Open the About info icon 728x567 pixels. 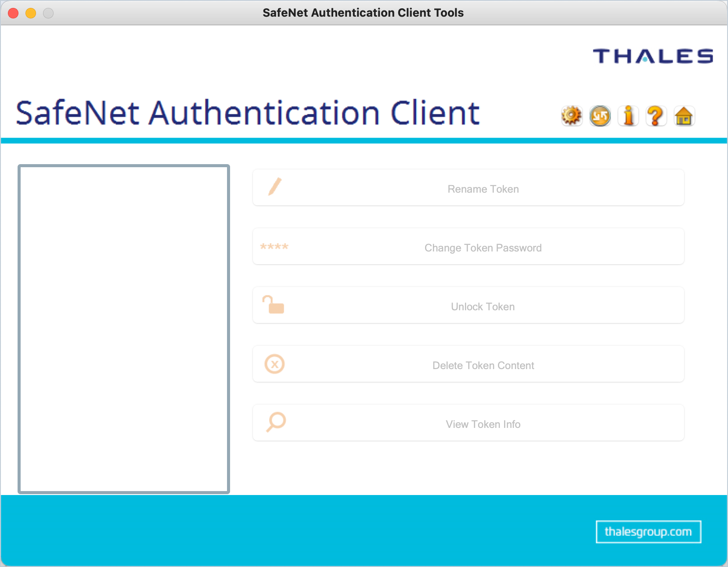[628, 116]
